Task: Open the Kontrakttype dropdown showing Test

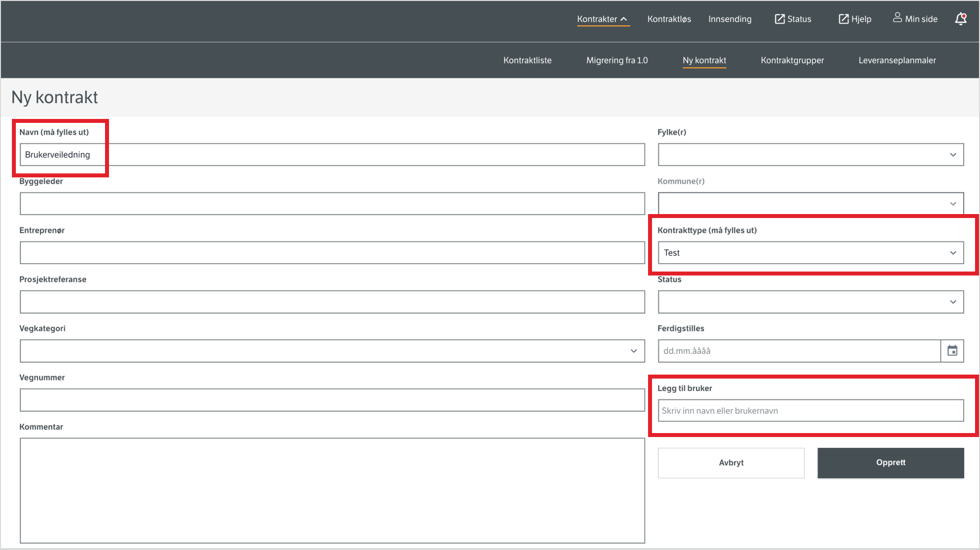Action: click(x=811, y=253)
